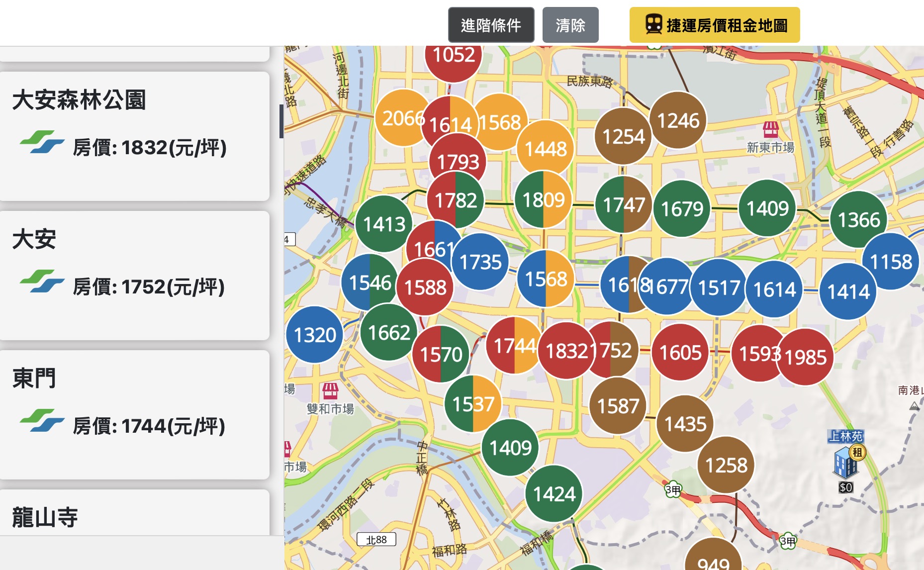
Task: Click the green 1679 station marker
Action: 682,208
